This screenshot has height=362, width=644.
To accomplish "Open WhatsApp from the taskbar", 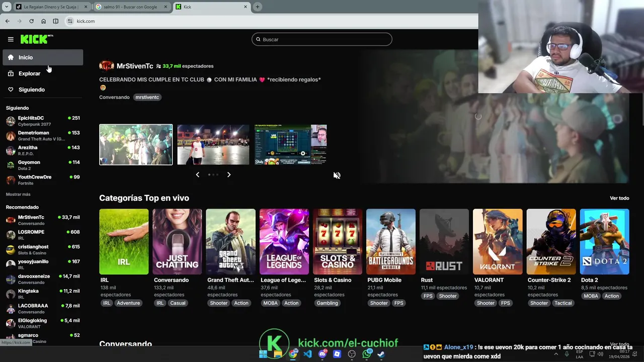I will point(367,354).
